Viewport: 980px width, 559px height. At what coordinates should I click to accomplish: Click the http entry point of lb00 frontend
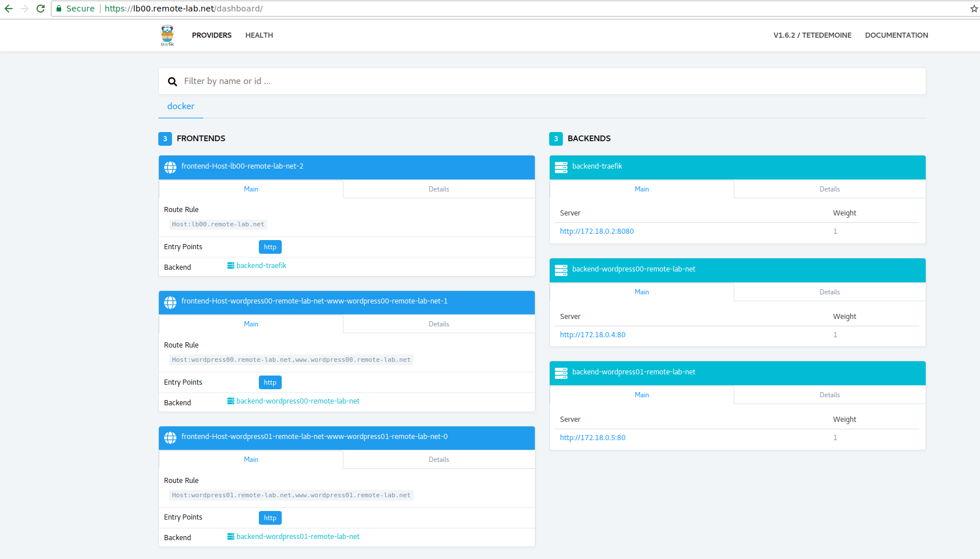[x=270, y=247]
